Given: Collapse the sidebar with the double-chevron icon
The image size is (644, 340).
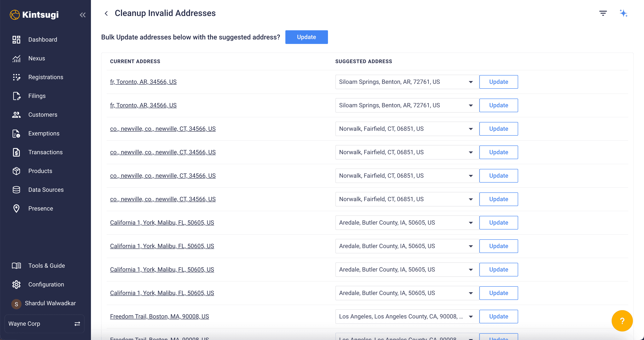Looking at the screenshot, I should click(82, 15).
